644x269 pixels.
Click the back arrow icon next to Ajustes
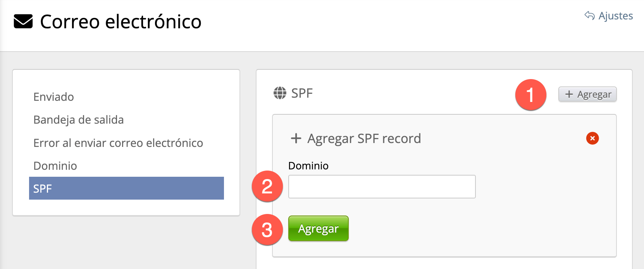[x=589, y=16]
